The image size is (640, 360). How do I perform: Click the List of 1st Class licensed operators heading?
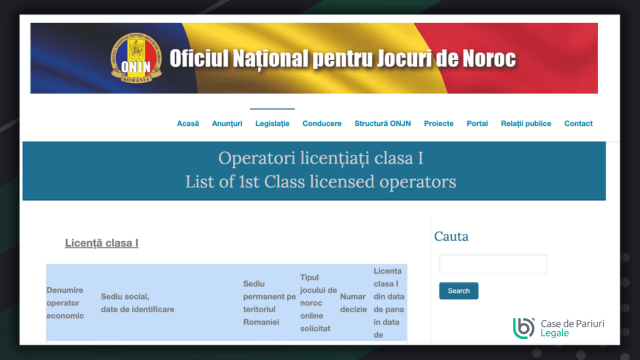(320, 182)
